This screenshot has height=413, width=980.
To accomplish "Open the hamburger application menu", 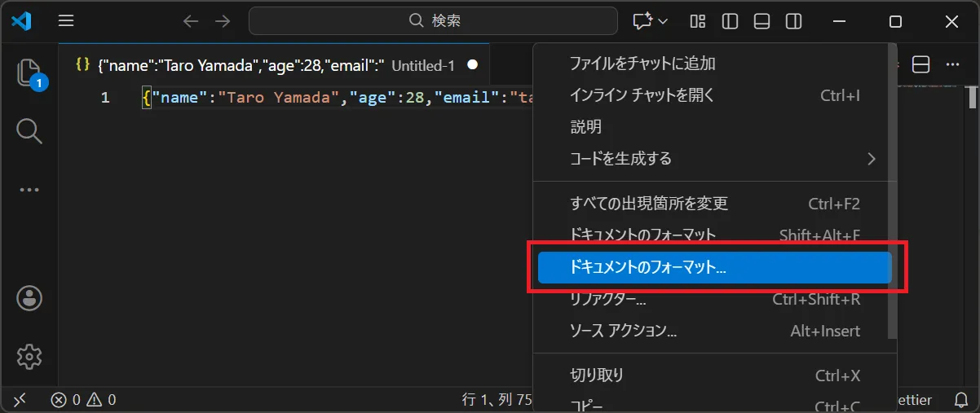I will click(67, 21).
